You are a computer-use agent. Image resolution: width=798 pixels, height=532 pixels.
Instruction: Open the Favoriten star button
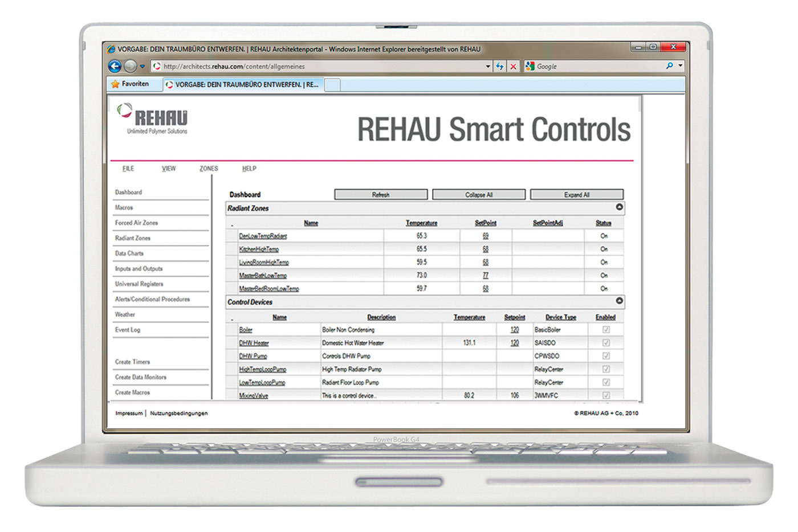point(130,84)
